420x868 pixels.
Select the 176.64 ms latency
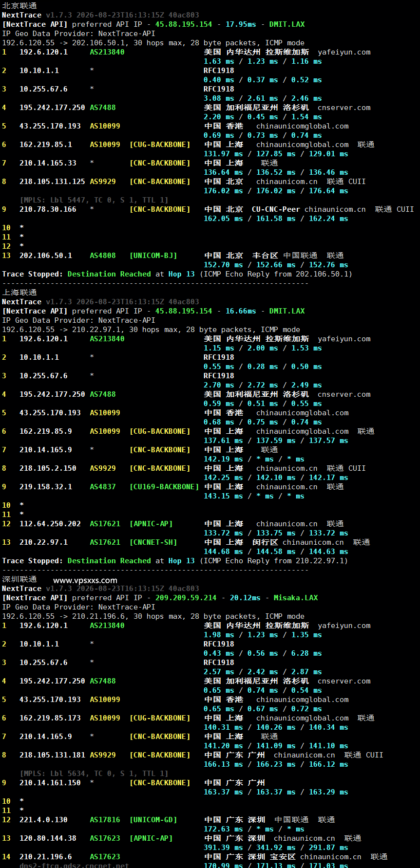[328, 191]
